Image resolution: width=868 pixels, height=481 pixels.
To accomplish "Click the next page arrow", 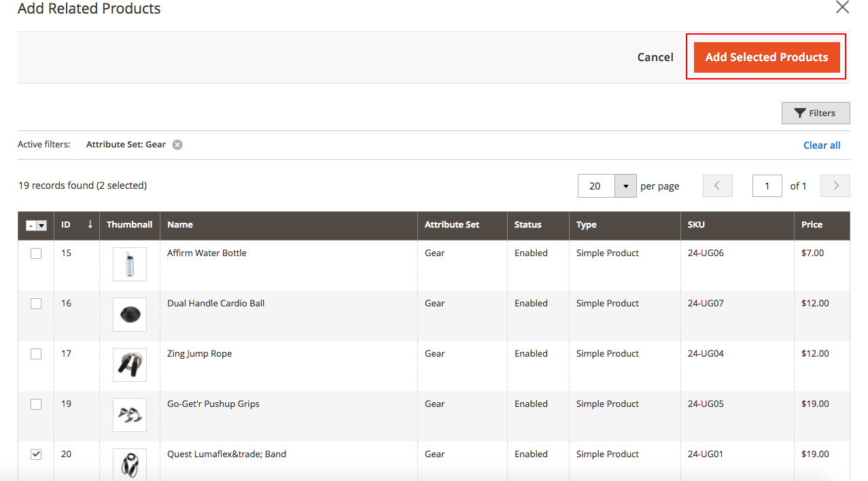I will pyautogui.click(x=835, y=185).
